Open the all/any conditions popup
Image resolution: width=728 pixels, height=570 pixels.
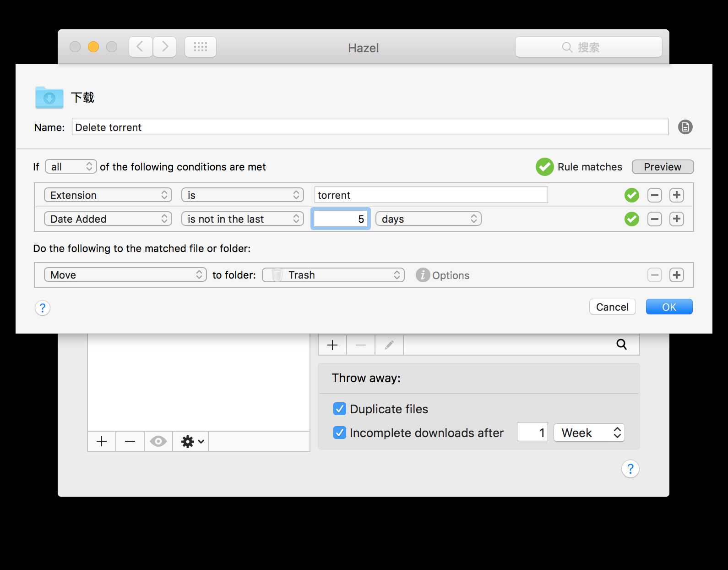click(71, 166)
